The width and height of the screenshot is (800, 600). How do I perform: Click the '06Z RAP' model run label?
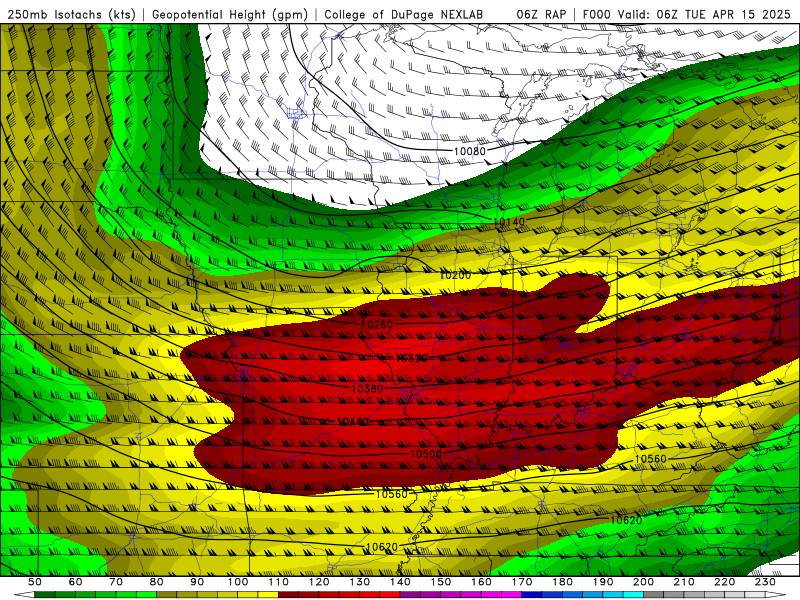tap(541, 14)
